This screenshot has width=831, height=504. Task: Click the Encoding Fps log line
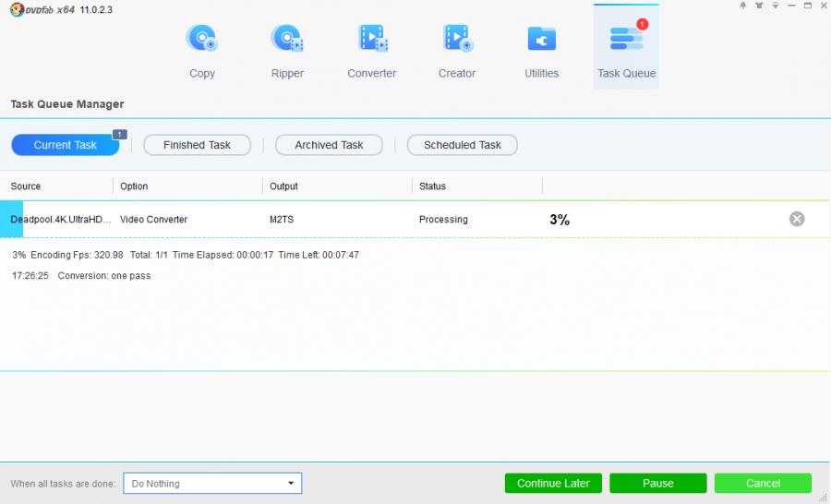186,255
